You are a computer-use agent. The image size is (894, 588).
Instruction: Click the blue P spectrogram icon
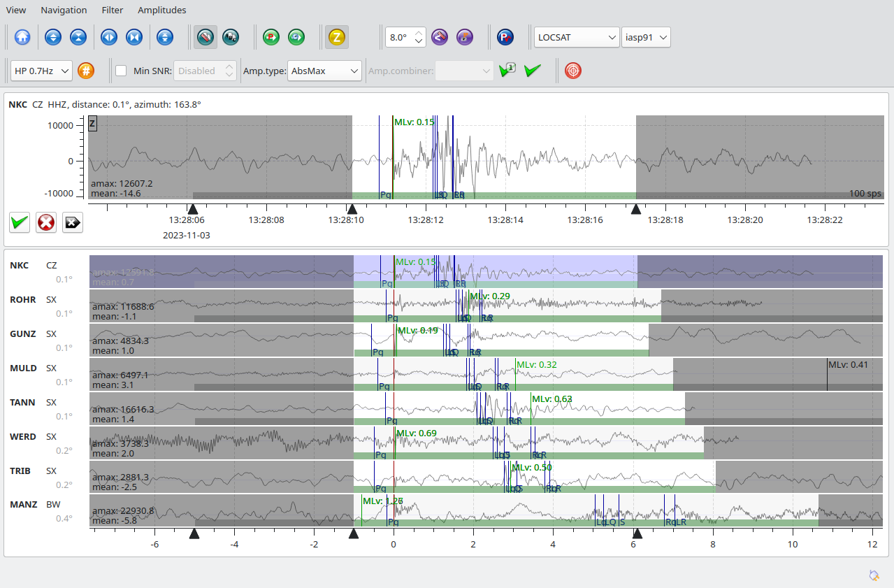[x=505, y=37]
